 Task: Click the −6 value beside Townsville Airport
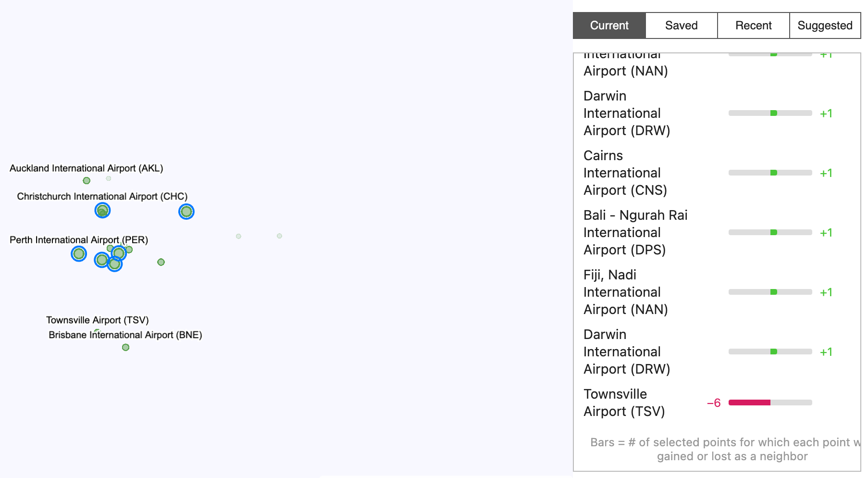714,403
